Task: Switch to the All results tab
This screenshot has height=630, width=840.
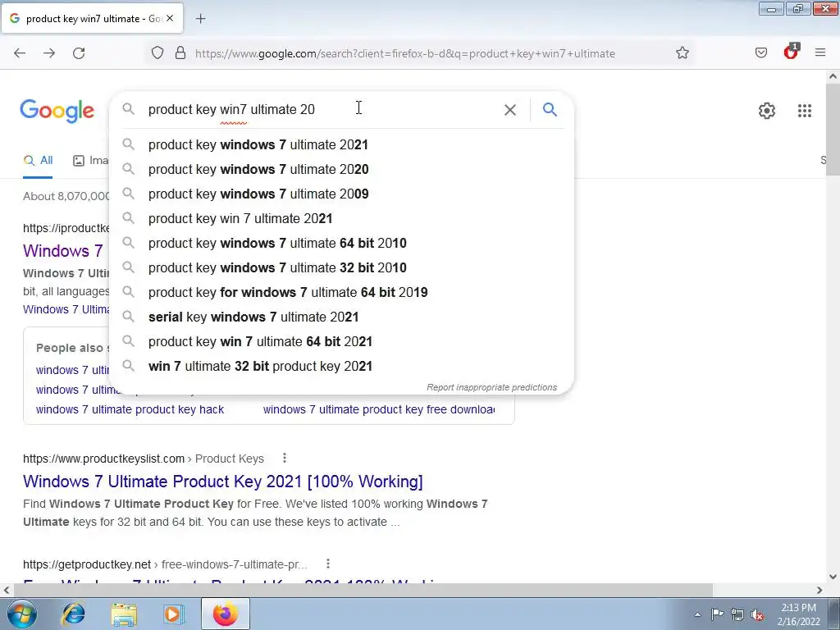Action: coord(38,160)
